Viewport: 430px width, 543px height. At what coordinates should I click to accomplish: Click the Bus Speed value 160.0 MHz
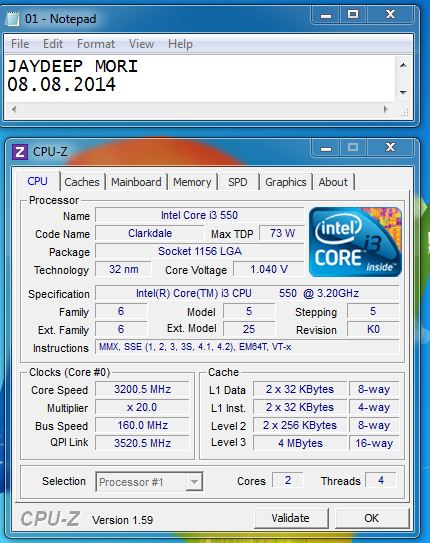[x=142, y=425]
